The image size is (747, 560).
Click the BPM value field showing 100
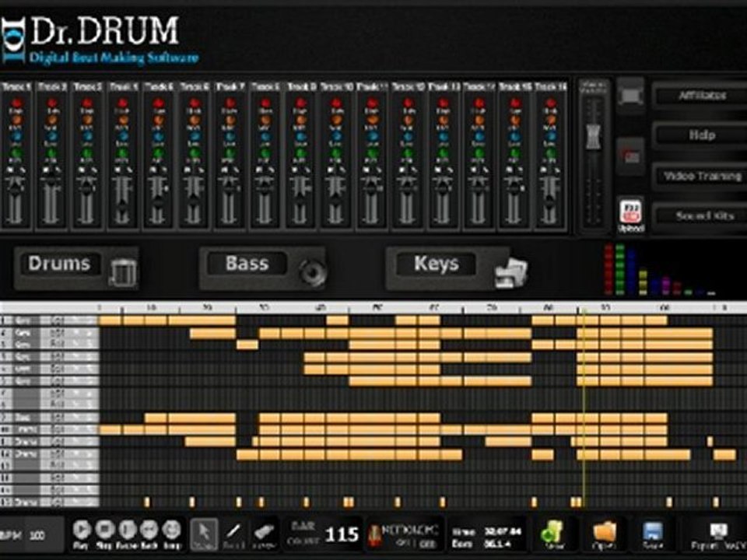tap(37, 536)
